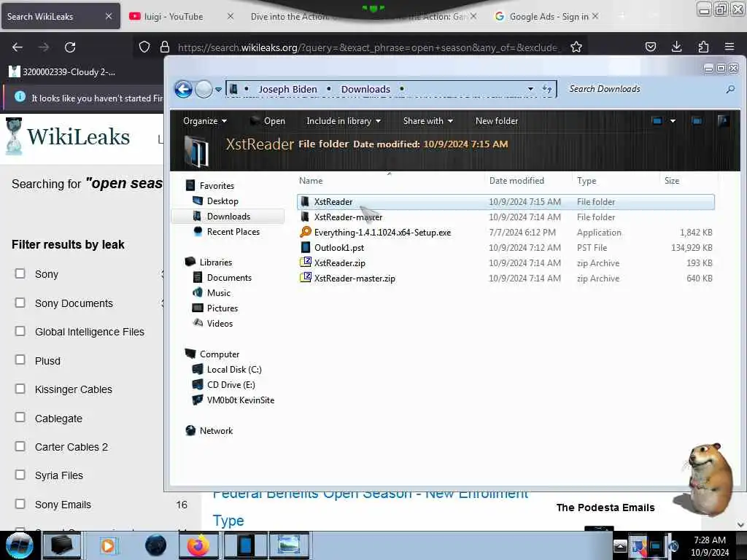Open the Organize menu
The height and width of the screenshot is (560, 747).
tap(205, 121)
